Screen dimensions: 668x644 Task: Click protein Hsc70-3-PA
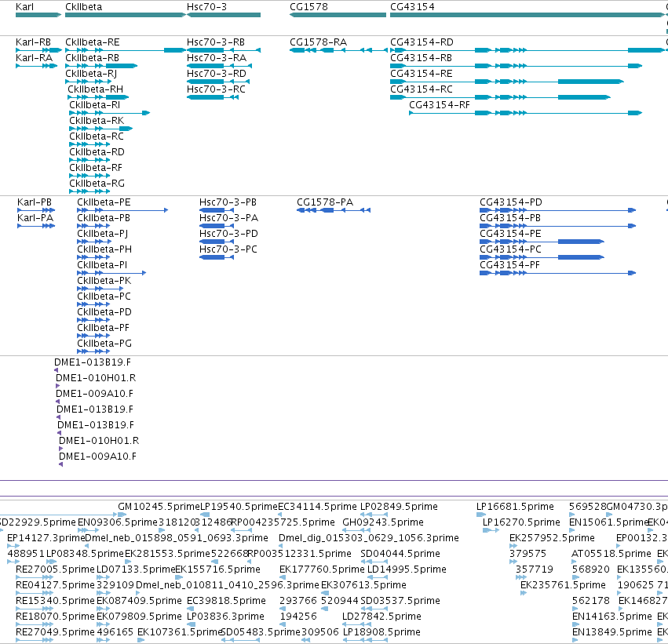pyautogui.click(x=228, y=218)
